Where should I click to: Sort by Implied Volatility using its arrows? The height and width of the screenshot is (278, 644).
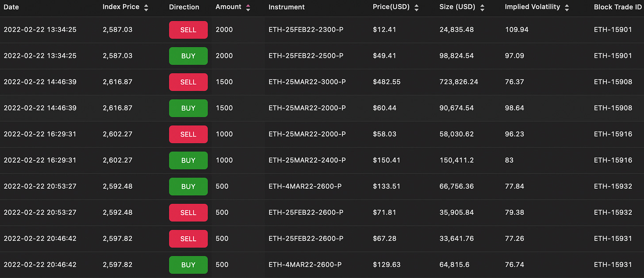tap(567, 8)
